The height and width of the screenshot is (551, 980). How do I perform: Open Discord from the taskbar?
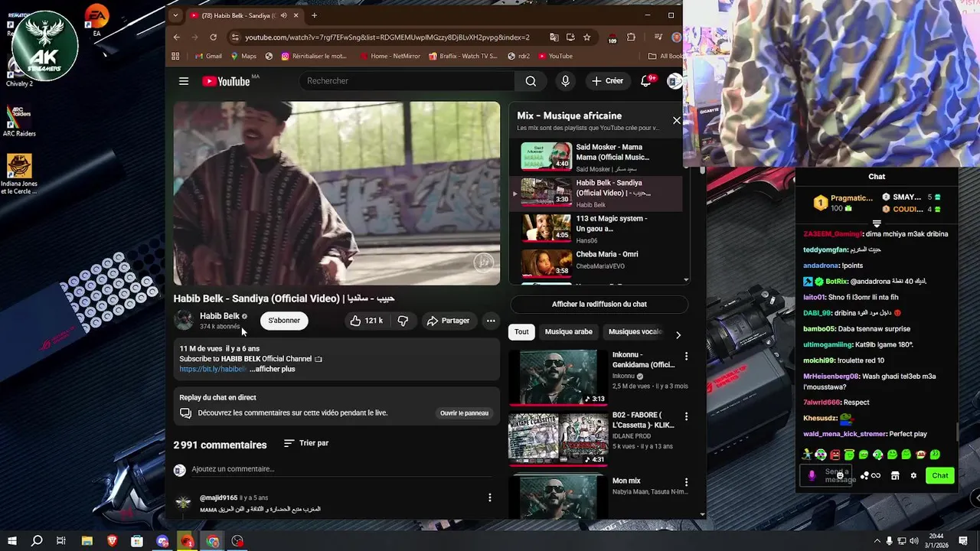tap(162, 541)
